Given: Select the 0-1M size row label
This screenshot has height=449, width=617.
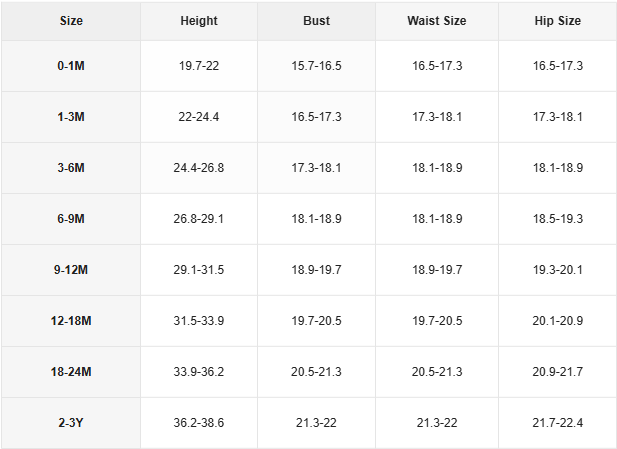Looking at the screenshot, I should (x=71, y=66).
